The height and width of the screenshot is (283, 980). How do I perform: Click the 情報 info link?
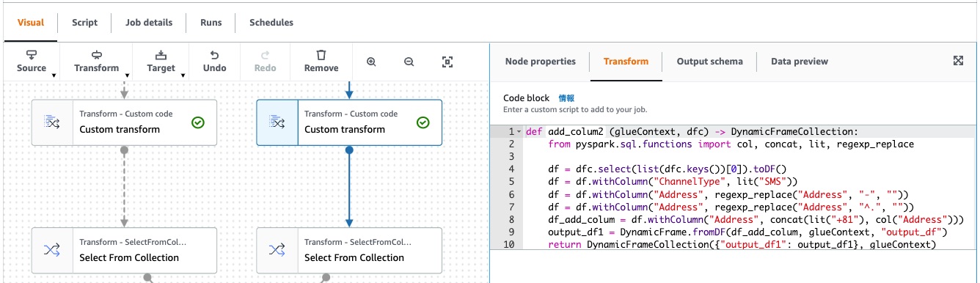[566, 98]
